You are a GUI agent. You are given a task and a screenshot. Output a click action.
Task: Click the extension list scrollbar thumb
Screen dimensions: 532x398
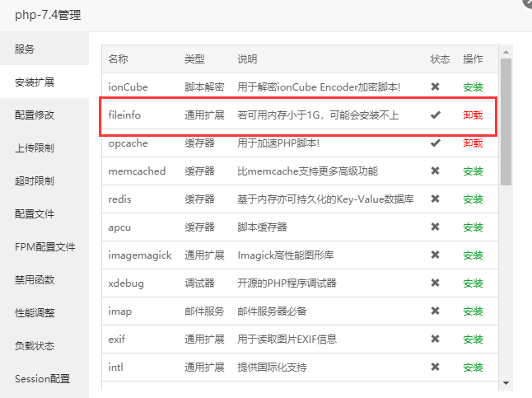506,122
